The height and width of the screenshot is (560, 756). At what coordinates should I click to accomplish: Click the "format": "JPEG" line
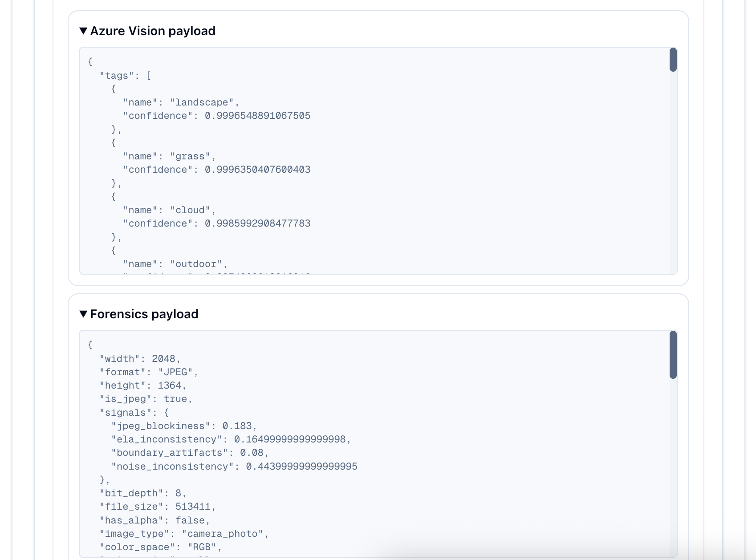pos(149,372)
